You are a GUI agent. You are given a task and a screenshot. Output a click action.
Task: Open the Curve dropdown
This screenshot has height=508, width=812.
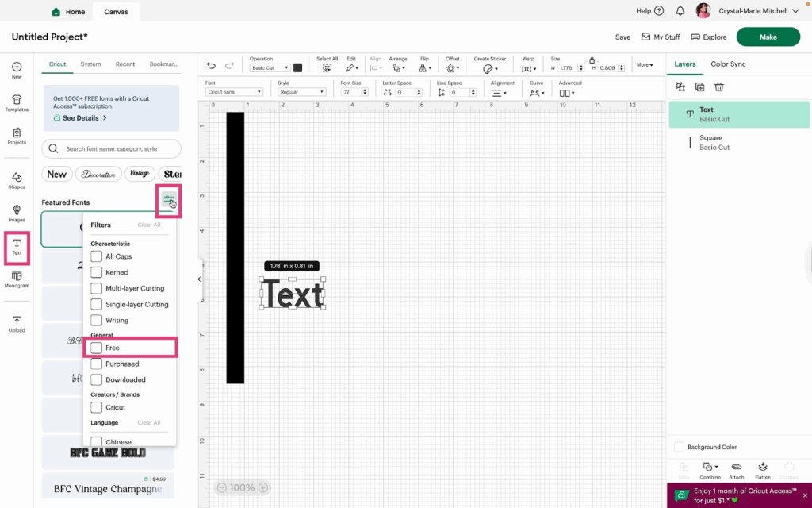coord(537,94)
